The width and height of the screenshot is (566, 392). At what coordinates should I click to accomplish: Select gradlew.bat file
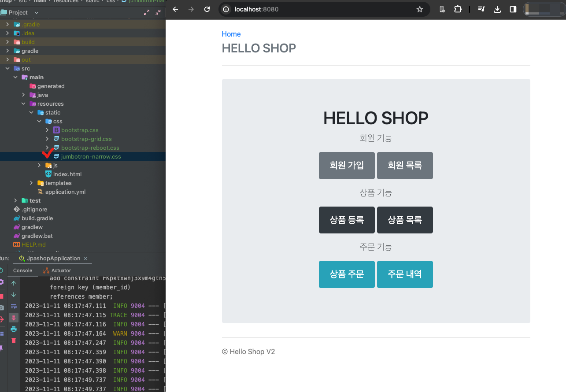(x=37, y=236)
